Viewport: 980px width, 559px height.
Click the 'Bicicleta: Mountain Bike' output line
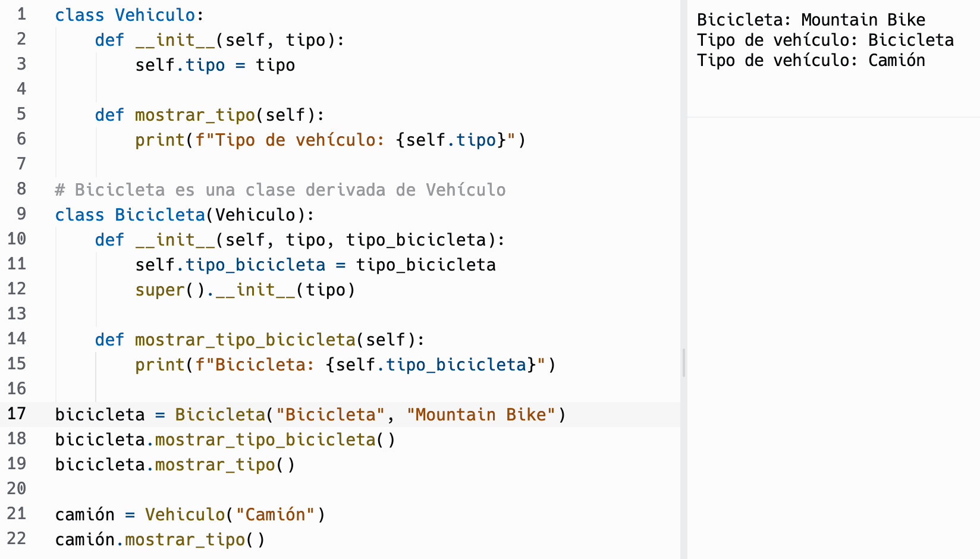811,20
